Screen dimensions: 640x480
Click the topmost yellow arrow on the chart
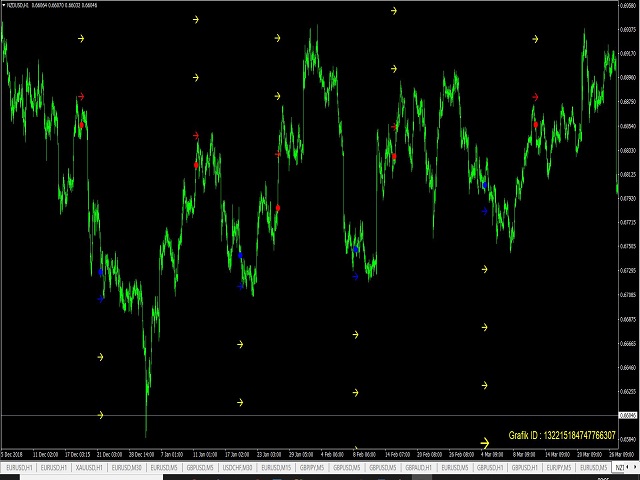pyautogui.click(x=394, y=11)
